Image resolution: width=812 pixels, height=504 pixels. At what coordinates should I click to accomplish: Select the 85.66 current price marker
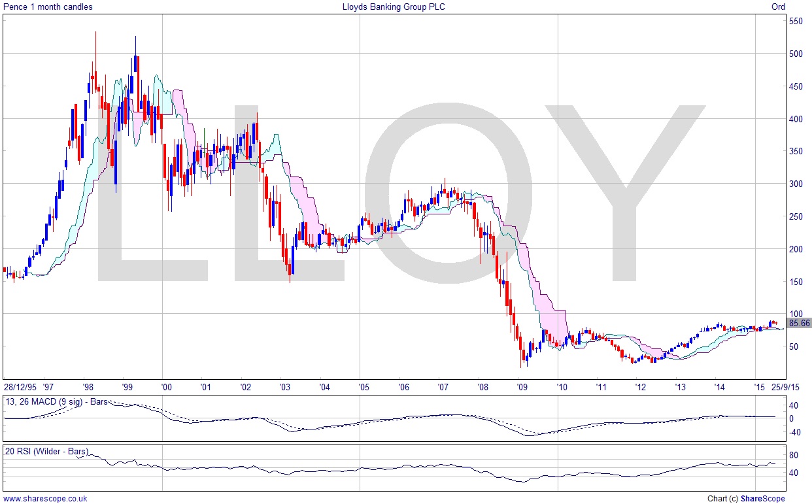click(x=799, y=323)
